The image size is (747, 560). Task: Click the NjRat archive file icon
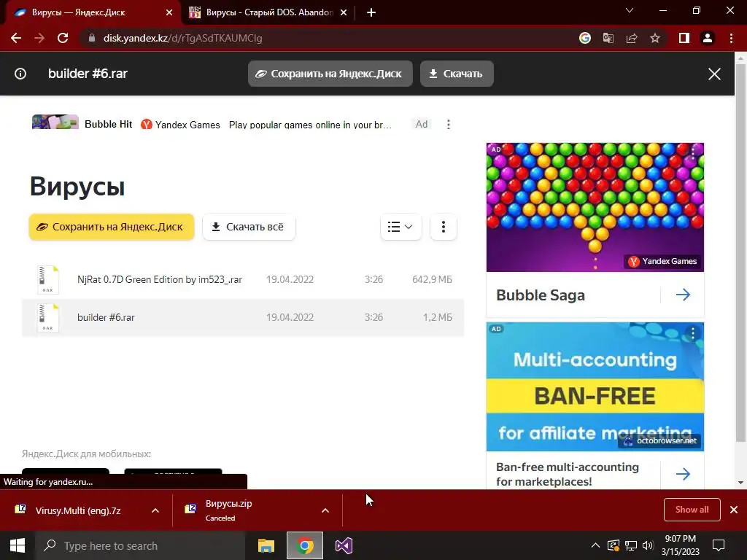click(48, 279)
